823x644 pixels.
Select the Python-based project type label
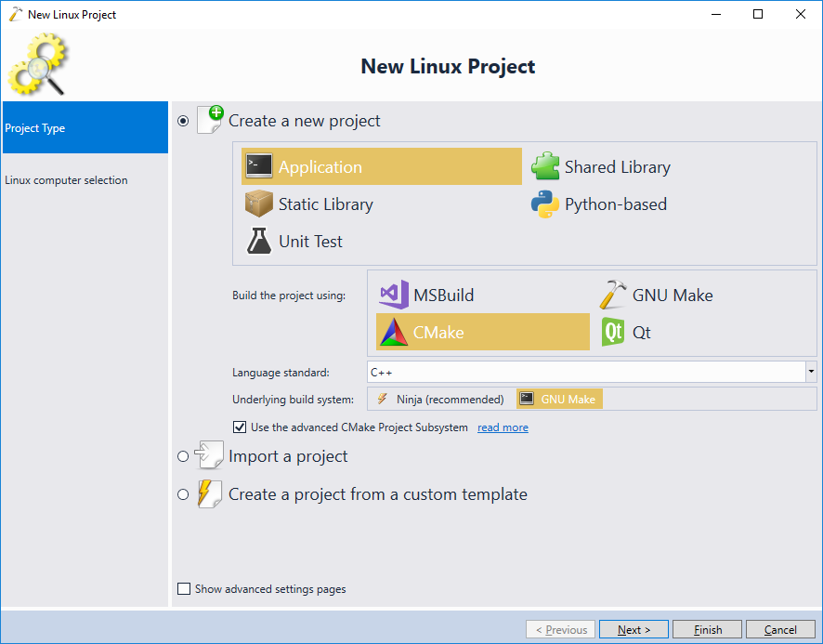click(x=616, y=204)
